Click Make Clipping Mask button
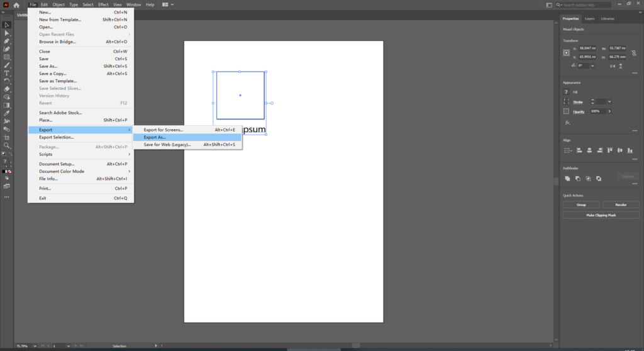Screen dimensions: 644x351 (x=601, y=215)
